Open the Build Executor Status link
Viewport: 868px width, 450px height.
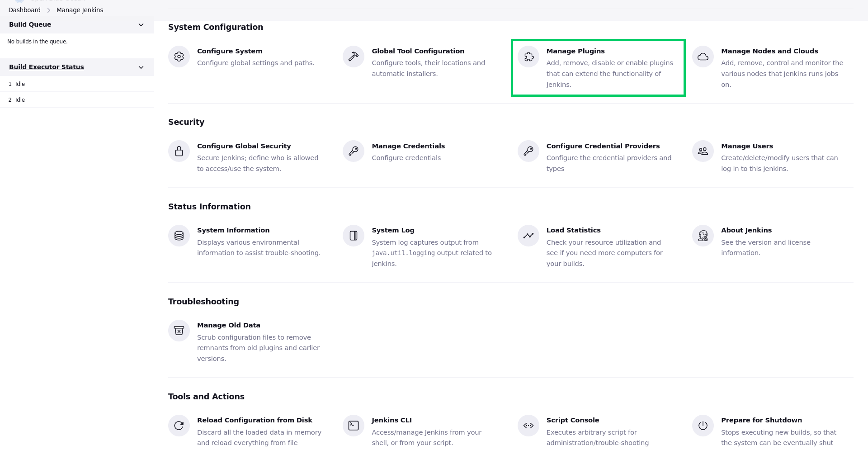47,67
